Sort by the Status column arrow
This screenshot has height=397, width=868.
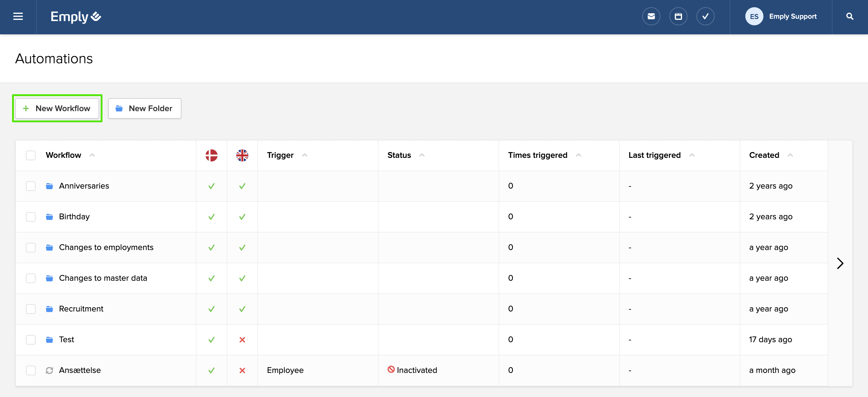422,155
